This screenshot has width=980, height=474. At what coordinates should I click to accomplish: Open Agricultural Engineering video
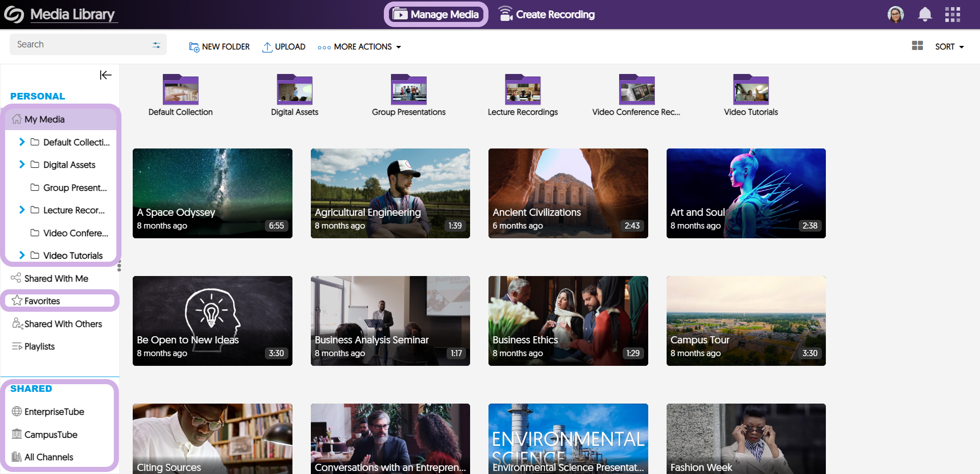coord(390,193)
